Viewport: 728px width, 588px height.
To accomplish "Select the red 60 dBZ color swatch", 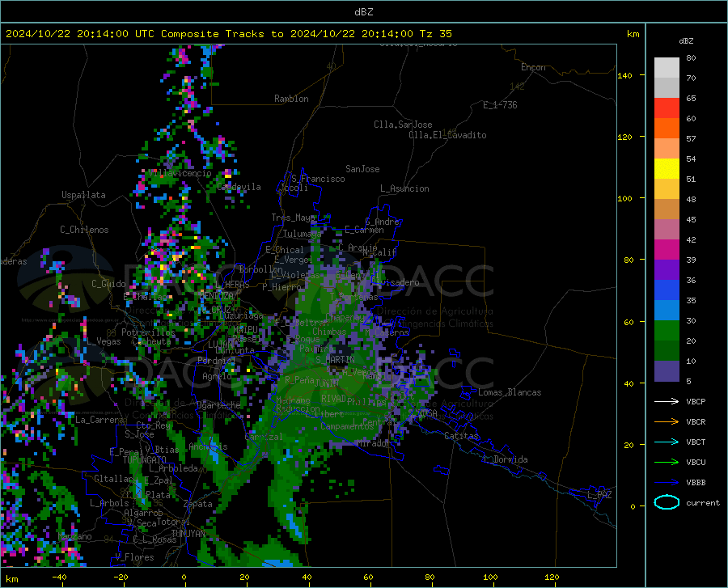I will tap(667, 108).
